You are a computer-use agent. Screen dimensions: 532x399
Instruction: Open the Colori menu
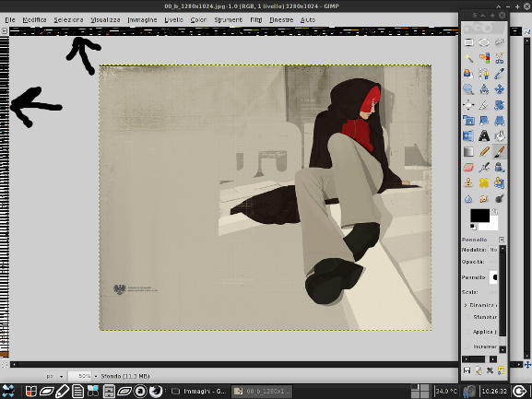[x=198, y=20]
